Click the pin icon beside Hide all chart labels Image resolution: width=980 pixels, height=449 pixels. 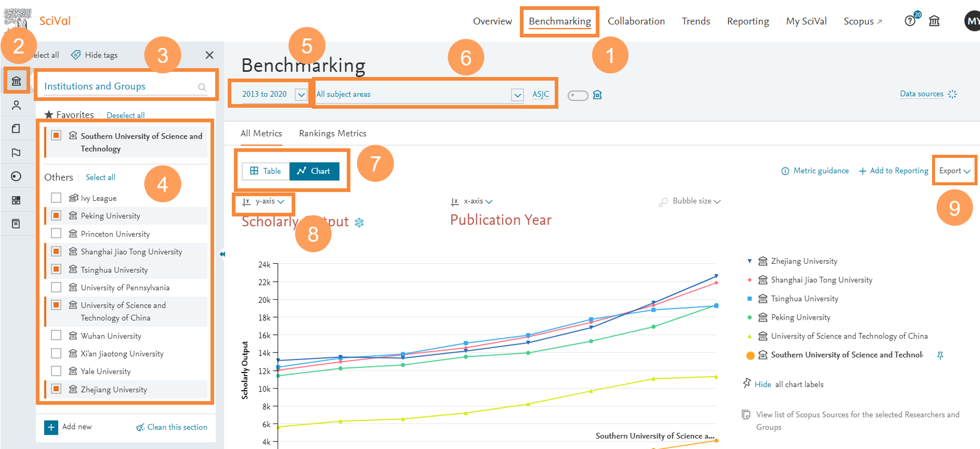point(747,383)
